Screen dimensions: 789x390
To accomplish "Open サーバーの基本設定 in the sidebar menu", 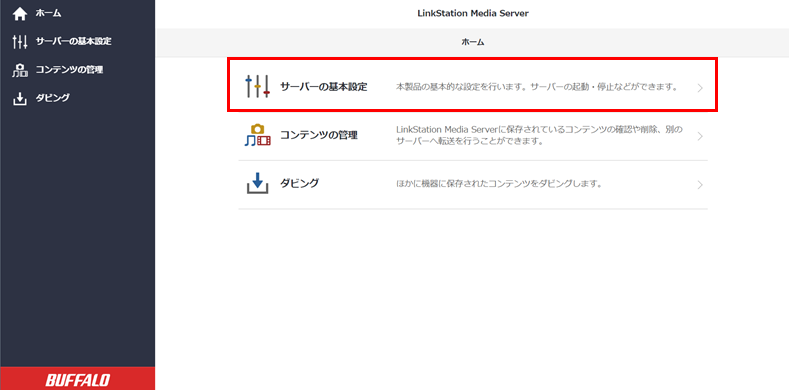I will tap(73, 42).
